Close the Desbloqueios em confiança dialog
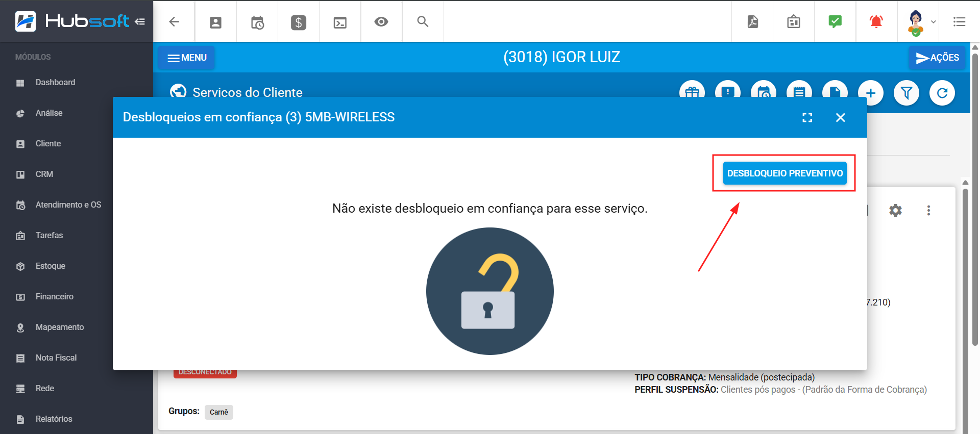980x434 pixels. point(841,118)
